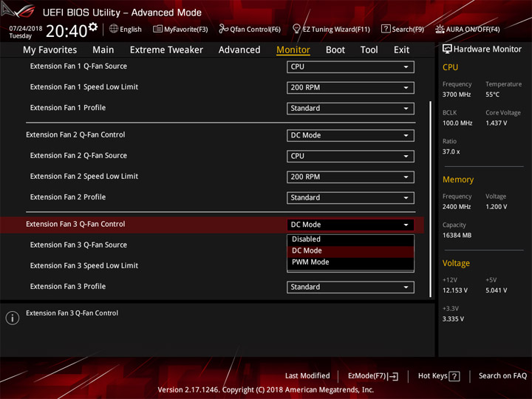532x399 pixels.
Task: Switch to the Tool tab
Action: point(369,50)
